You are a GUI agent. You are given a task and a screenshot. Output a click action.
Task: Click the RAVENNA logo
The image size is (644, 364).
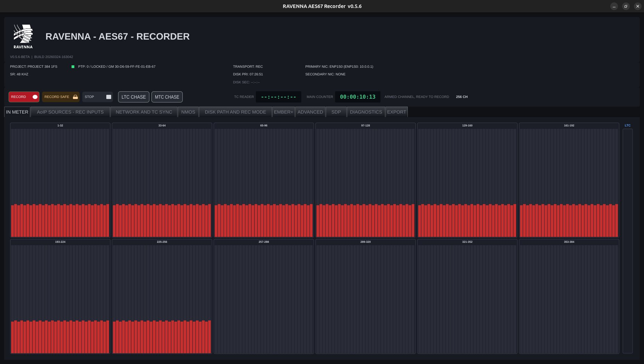tap(23, 36)
